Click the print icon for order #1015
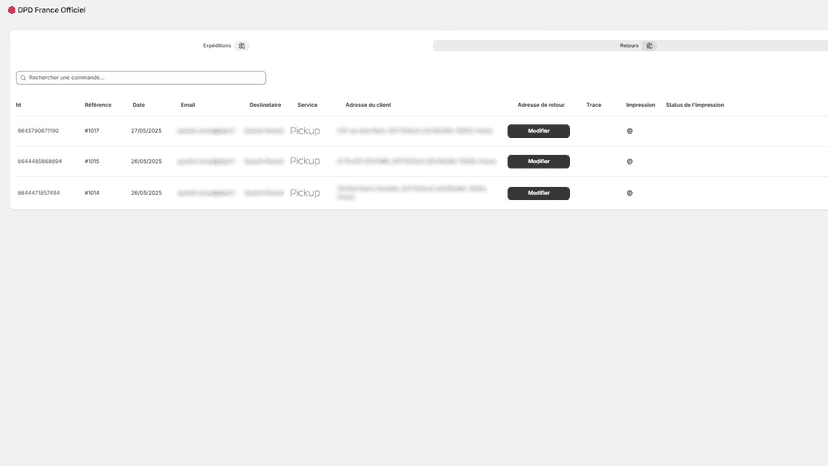 coord(629,162)
